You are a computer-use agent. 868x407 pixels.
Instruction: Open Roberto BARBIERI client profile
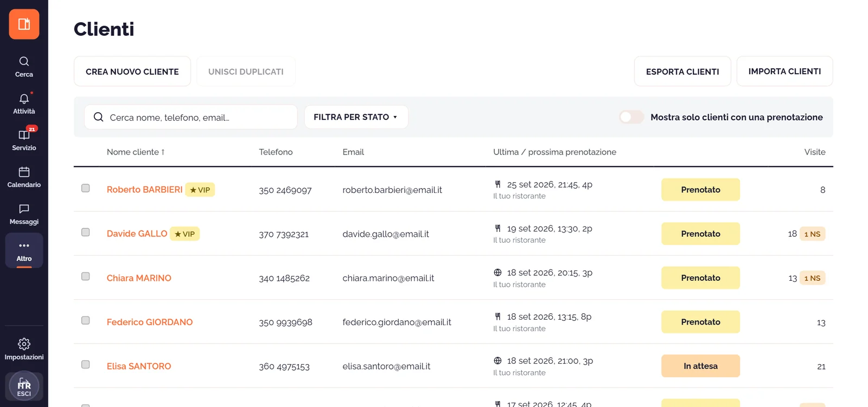144,190
